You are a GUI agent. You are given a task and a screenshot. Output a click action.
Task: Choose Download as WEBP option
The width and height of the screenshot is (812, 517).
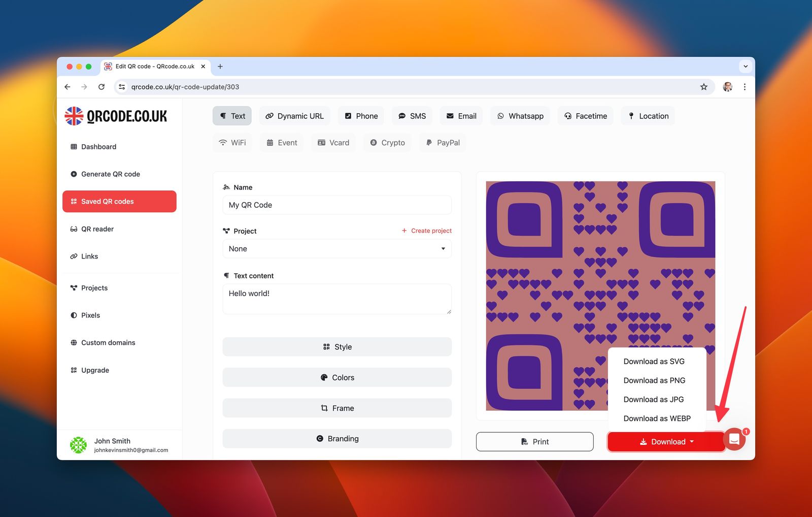657,418
